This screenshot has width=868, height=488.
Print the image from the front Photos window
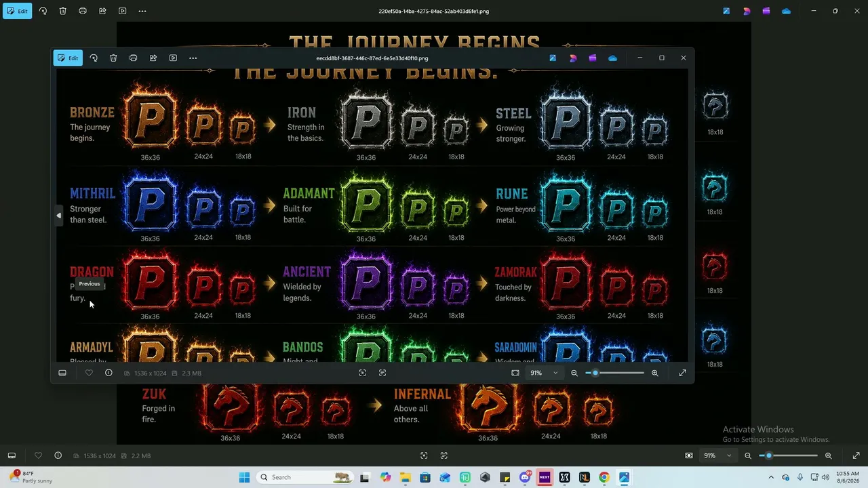[133, 58]
